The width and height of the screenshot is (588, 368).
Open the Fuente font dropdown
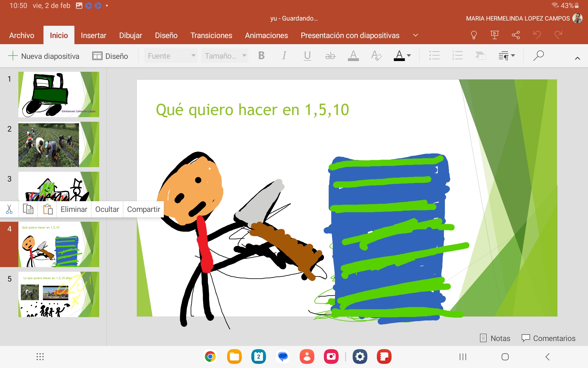pyautogui.click(x=171, y=56)
